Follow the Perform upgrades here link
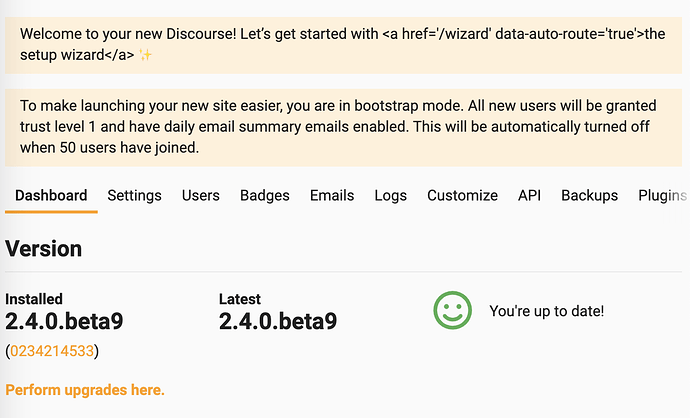This screenshot has height=418, width=690. tap(85, 390)
